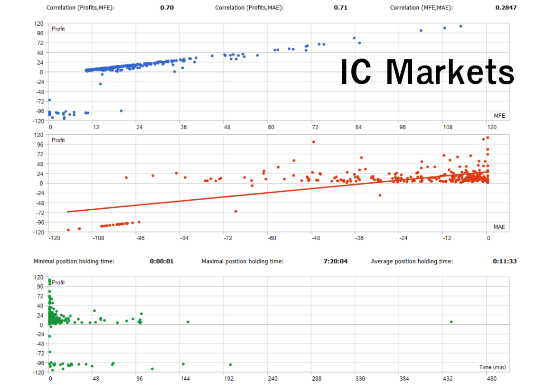545x392 pixels.
Task: Select the Profits-MFE correlation value 0.70
Action: click(167, 8)
